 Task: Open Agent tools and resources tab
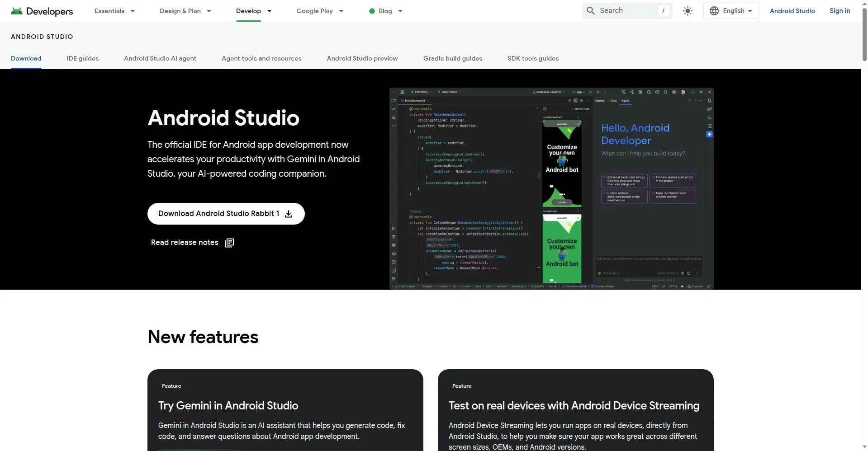coord(261,58)
